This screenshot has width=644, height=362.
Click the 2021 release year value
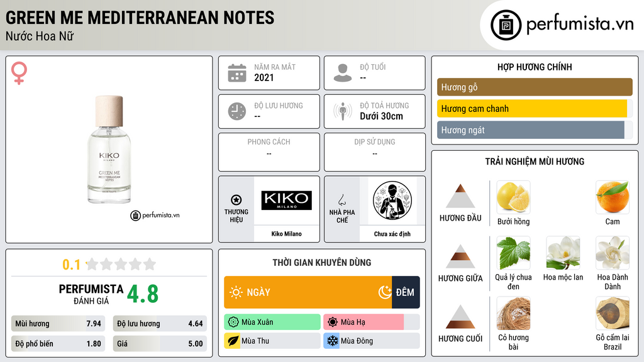264,77
